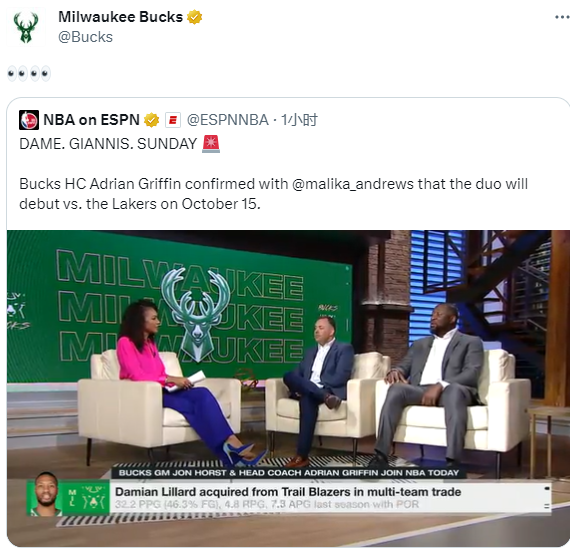Click the red siren emoji after SUNDAY

pyautogui.click(x=211, y=144)
